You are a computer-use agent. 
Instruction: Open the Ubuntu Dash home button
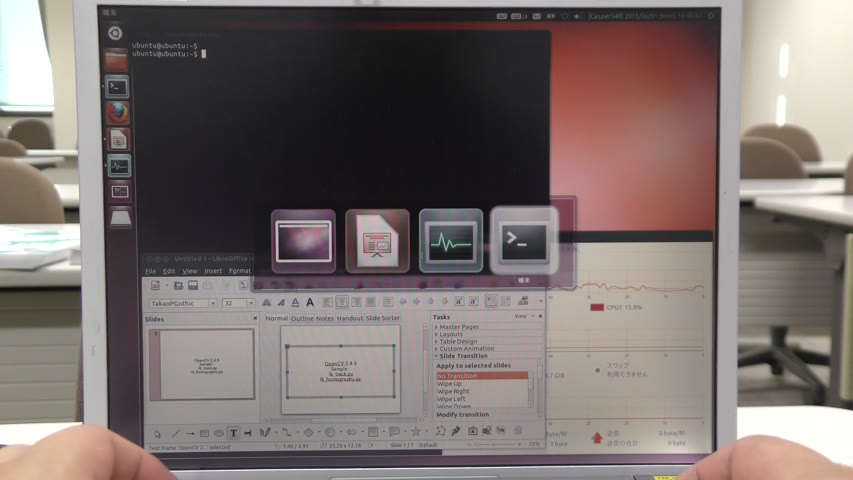coord(115,33)
